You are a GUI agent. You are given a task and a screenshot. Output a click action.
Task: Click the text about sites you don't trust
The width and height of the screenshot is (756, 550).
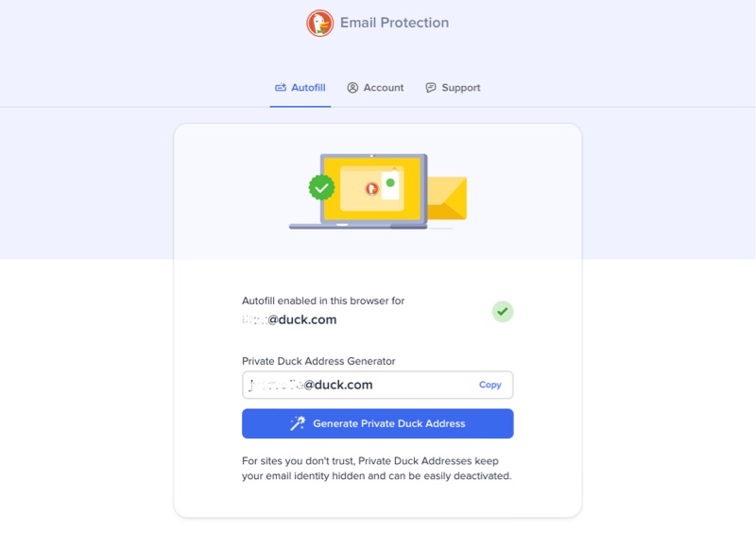376,469
